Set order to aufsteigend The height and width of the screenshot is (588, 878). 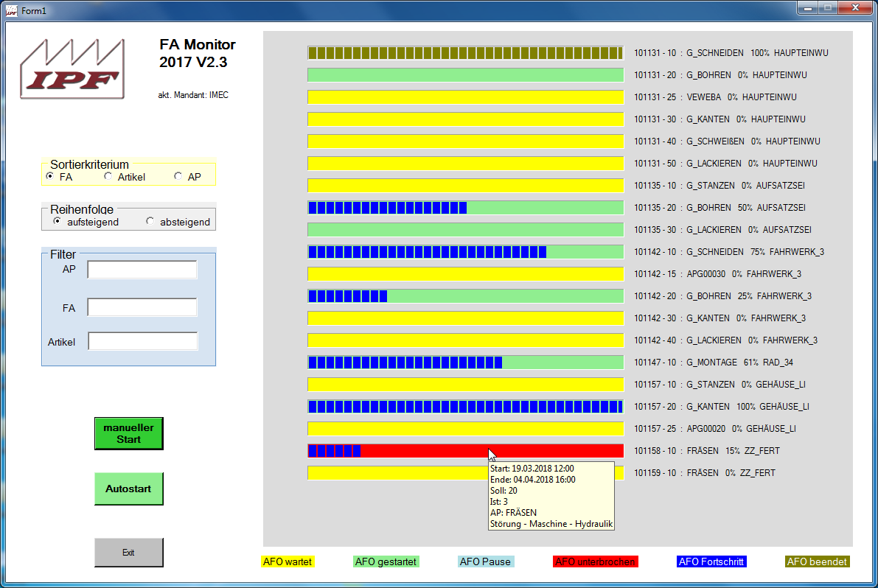pyautogui.click(x=58, y=221)
